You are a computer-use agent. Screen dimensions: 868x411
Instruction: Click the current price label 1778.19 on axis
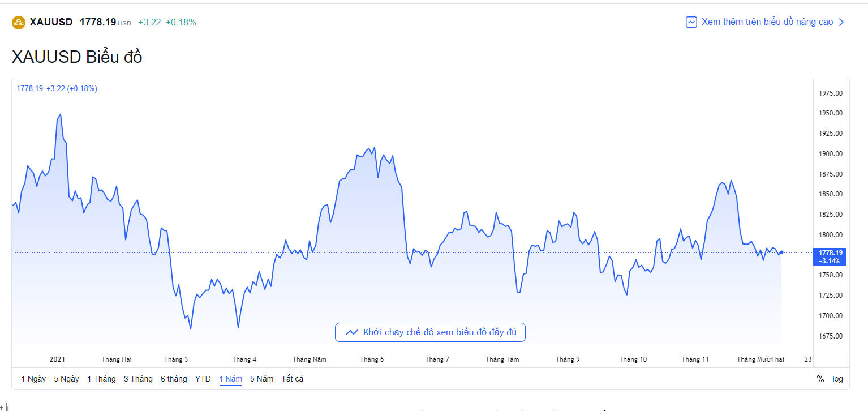(x=830, y=252)
